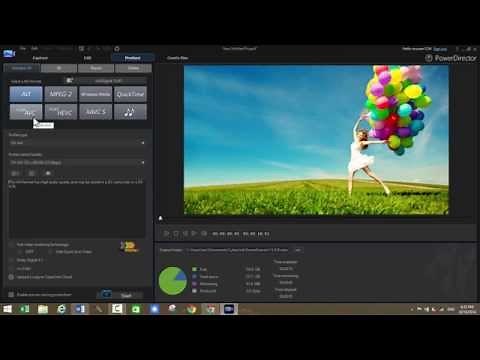Open PowerDirector taskbar icon
Screen dimensions: 480x360
(x=229, y=309)
